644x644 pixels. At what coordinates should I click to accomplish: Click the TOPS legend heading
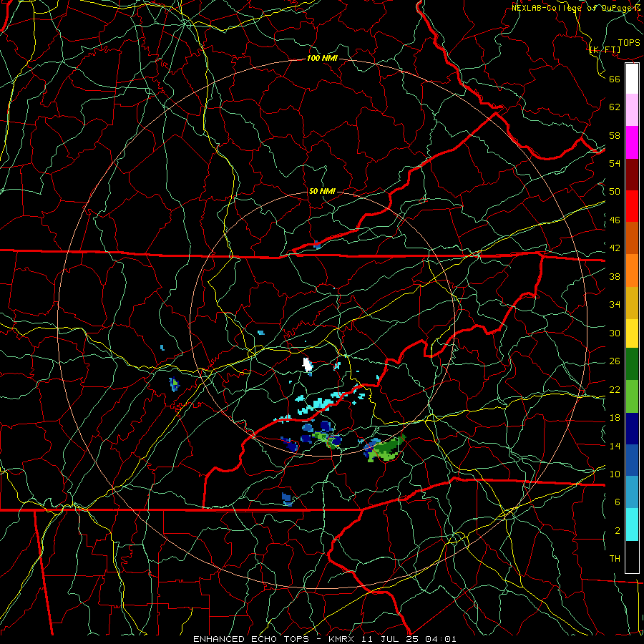(x=629, y=42)
